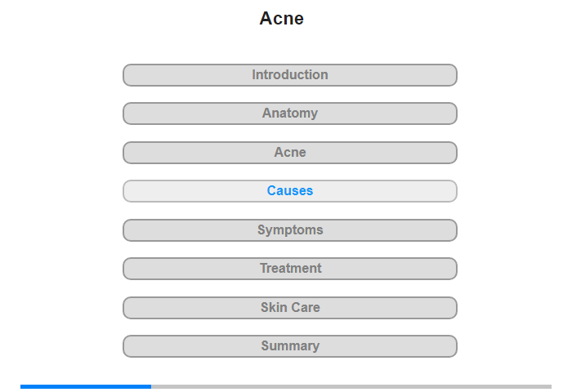Pick Anatomy in the topic list
The image size is (572, 392).
click(x=289, y=114)
